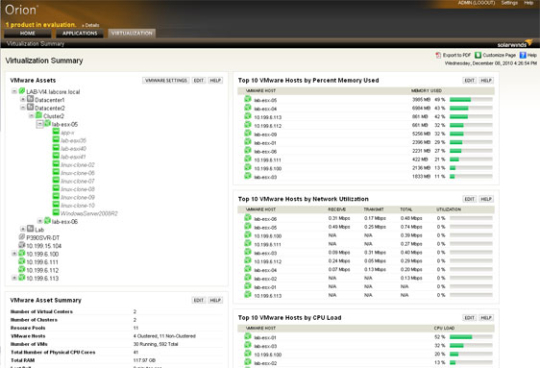Click the 10.199.6.111 host icon in assets tree

22,261
